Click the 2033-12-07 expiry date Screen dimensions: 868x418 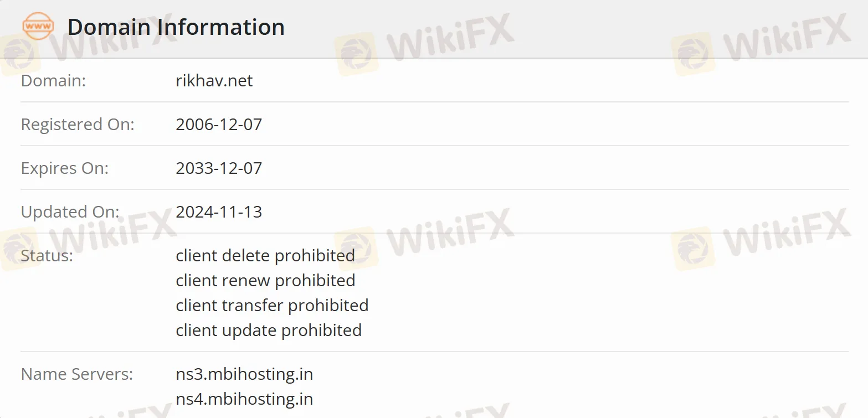(x=219, y=168)
